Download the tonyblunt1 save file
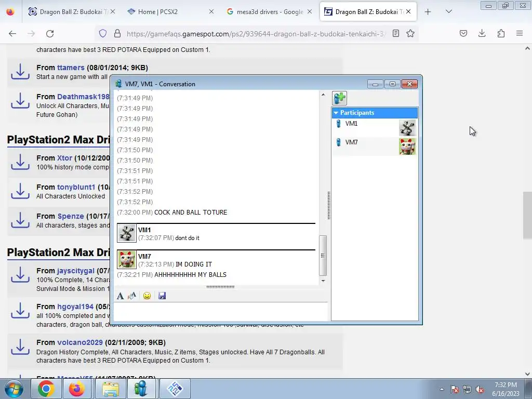This screenshot has width=532, height=399. coord(20,191)
